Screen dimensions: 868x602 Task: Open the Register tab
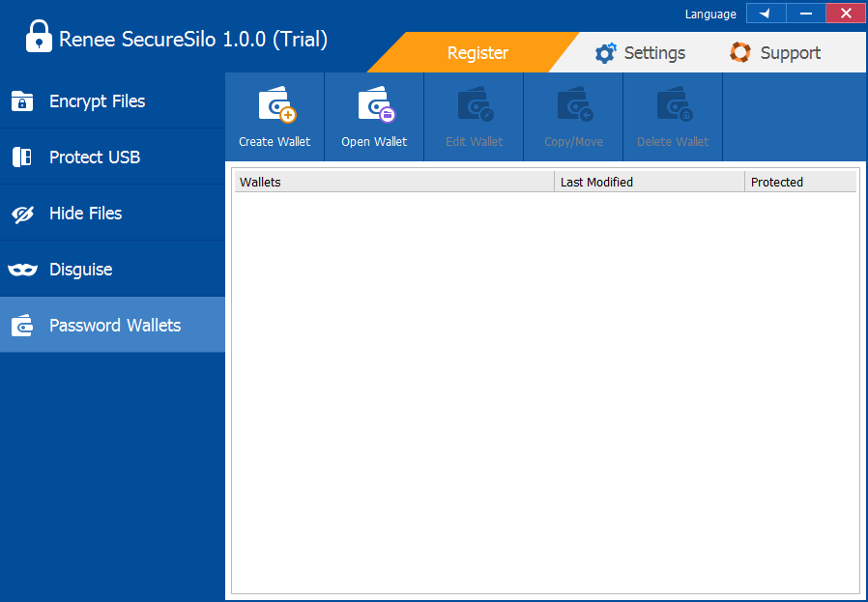pos(477,53)
